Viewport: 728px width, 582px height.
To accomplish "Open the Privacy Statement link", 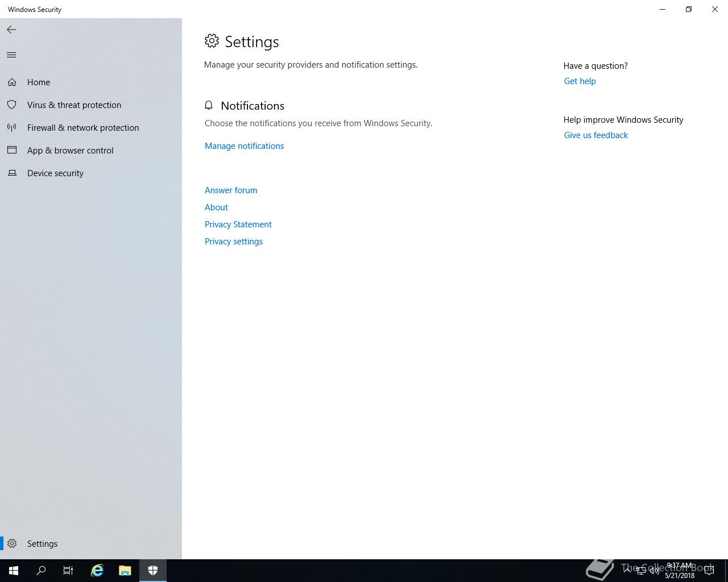I will coord(238,225).
